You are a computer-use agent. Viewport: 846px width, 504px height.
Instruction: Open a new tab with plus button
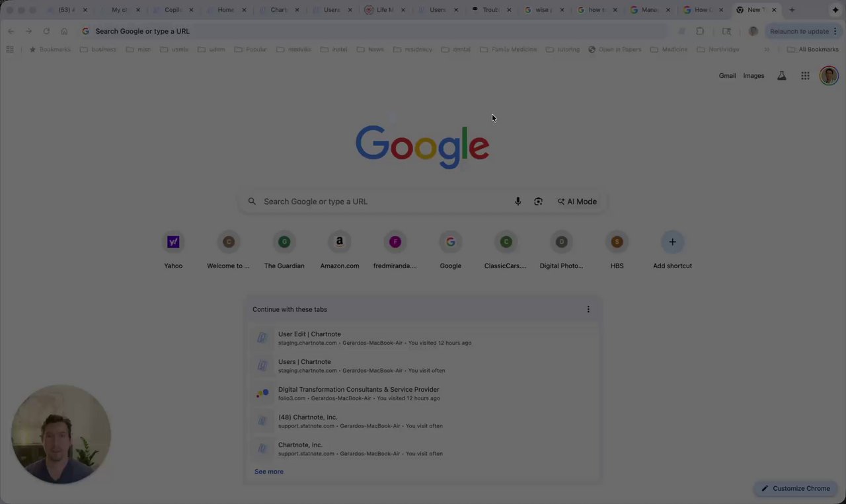(792, 10)
